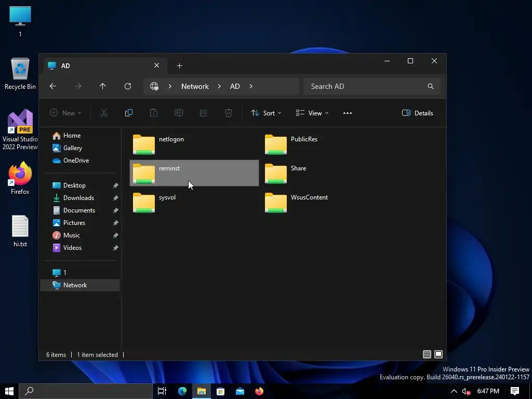Unpin Music using its pin icon
This screenshot has height=399, width=532.
(x=116, y=235)
